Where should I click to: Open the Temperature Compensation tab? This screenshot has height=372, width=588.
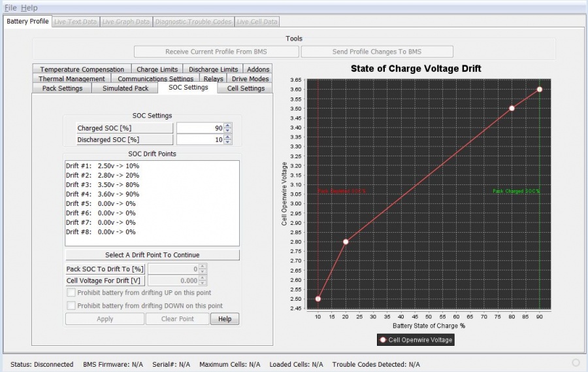tap(82, 69)
